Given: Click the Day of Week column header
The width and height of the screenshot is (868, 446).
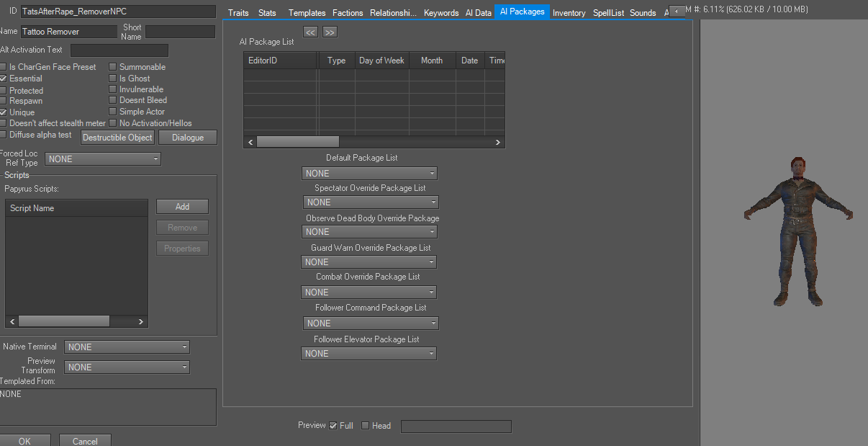Looking at the screenshot, I should pyautogui.click(x=381, y=61).
